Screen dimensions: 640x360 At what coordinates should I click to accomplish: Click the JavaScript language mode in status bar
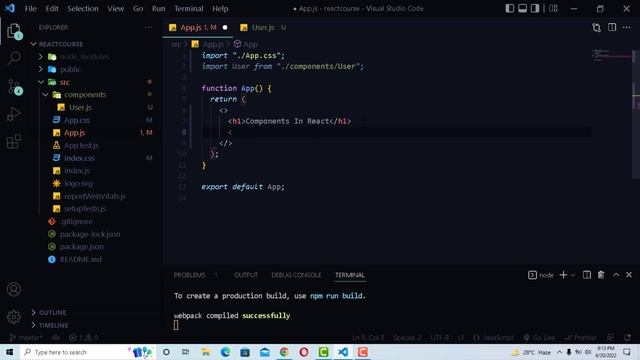(493, 338)
